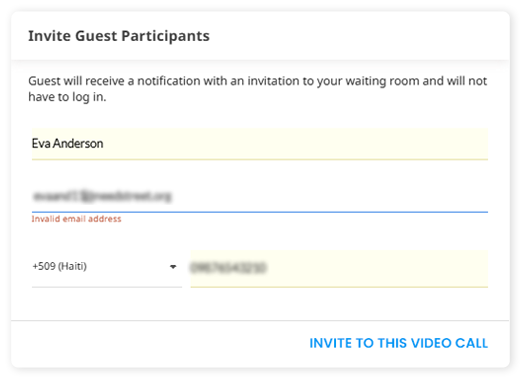
Task: Expand the phone country code list
Action: point(173,267)
